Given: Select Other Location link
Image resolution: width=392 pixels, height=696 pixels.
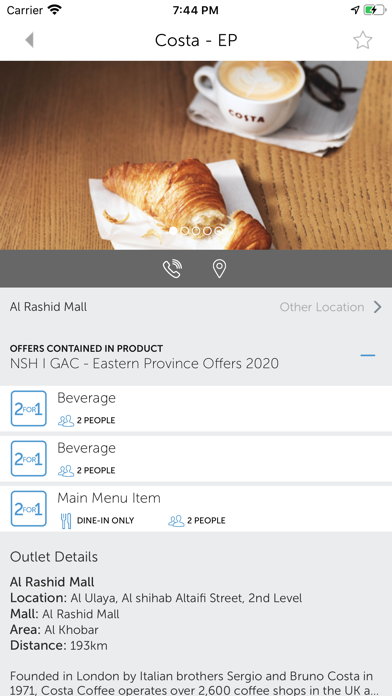Looking at the screenshot, I should 322,307.
